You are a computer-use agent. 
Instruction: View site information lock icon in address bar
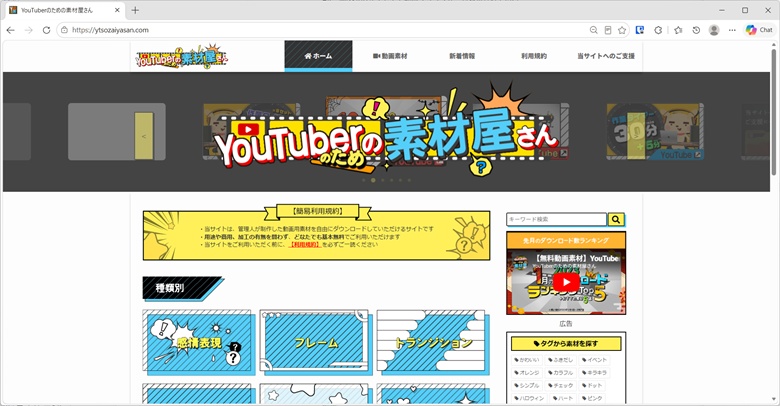pyautogui.click(x=64, y=30)
